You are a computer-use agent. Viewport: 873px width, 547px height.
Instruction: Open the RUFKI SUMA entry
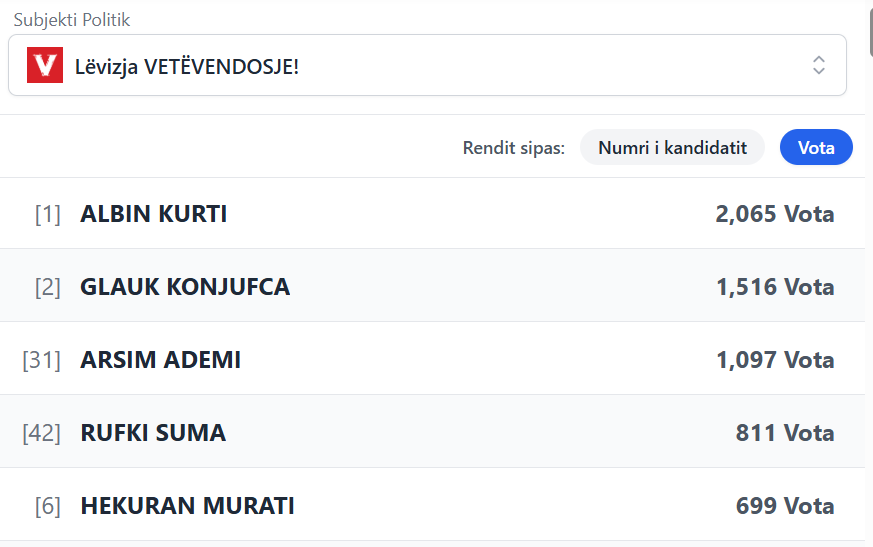coord(153,433)
